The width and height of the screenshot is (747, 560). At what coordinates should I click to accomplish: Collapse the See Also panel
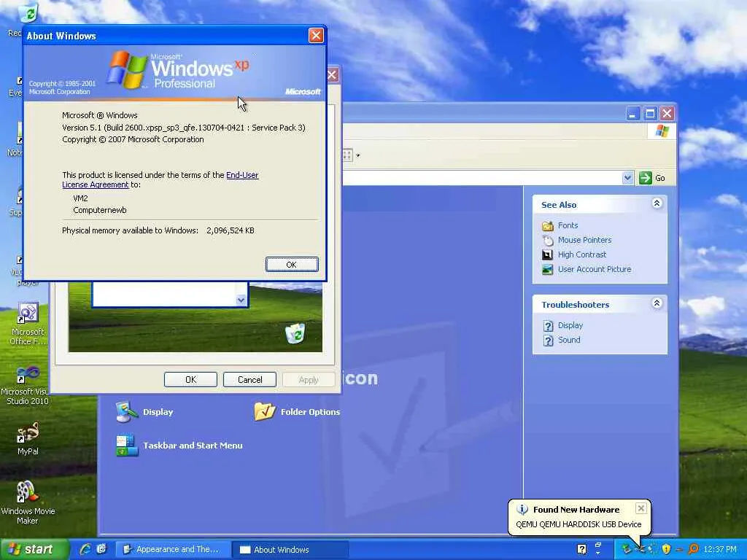(x=657, y=204)
